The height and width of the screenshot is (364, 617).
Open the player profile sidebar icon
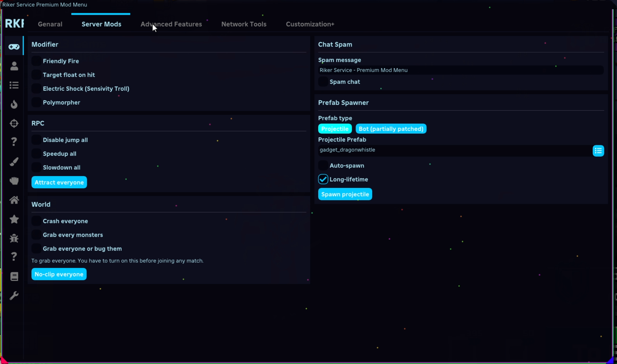point(14,66)
